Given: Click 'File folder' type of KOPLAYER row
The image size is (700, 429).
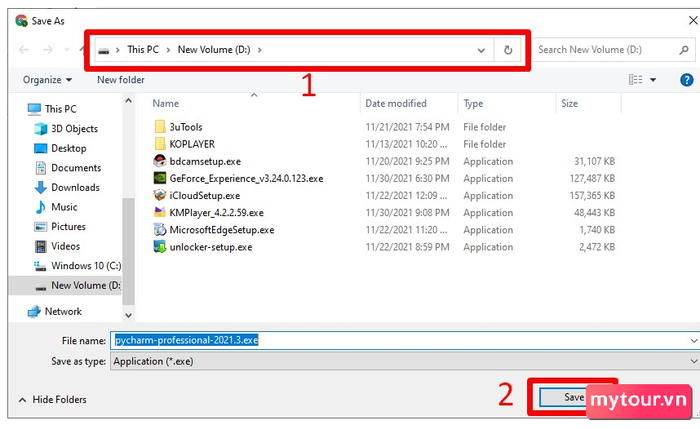Looking at the screenshot, I should (x=484, y=144).
